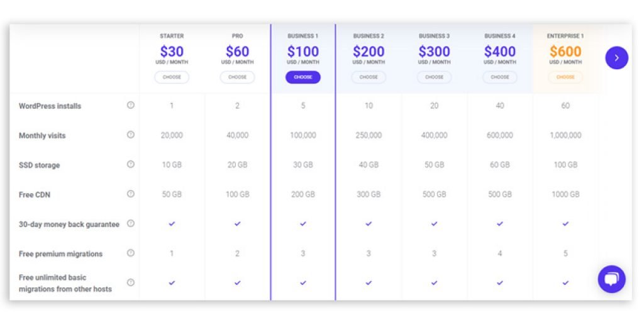Select the orange Enterprise 1 Choose button
This screenshot has height=322, width=644.
[565, 77]
